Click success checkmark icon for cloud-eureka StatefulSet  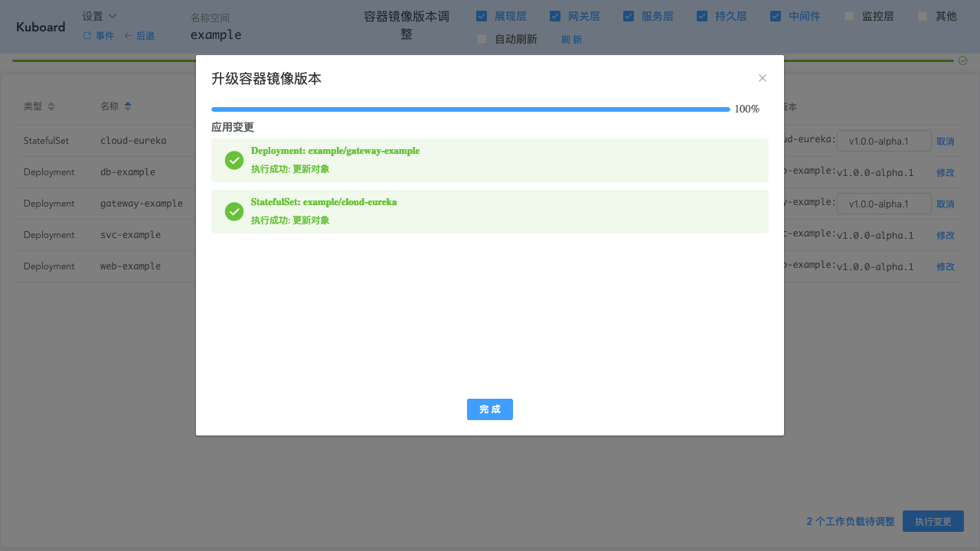(234, 211)
